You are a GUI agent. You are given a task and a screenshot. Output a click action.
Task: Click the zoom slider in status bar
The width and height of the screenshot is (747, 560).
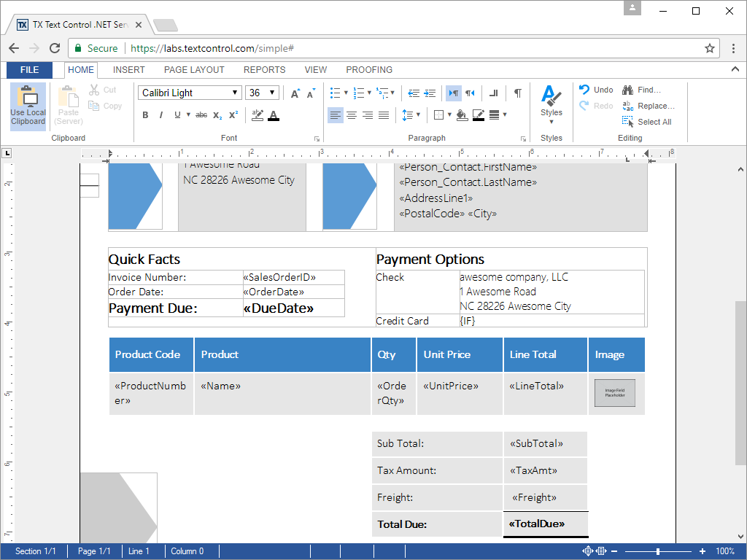pyautogui.click(x=658, y=551)
